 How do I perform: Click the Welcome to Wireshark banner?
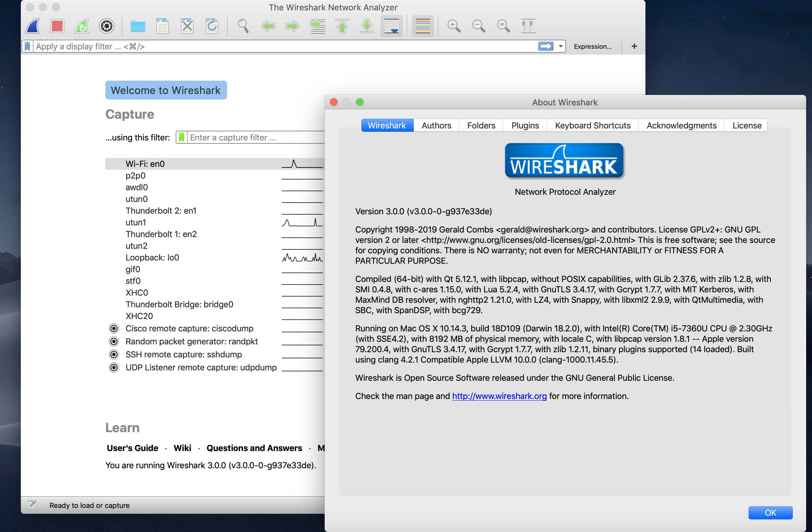[x=166, y=90]
